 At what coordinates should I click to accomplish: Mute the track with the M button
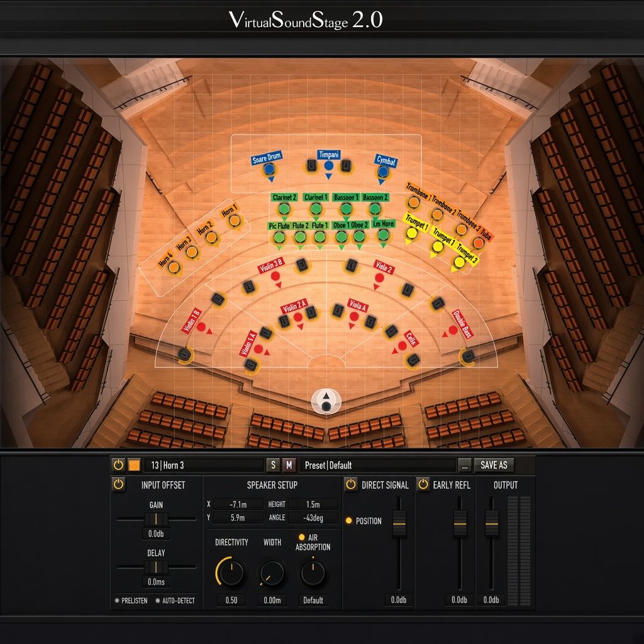(289, 465)
